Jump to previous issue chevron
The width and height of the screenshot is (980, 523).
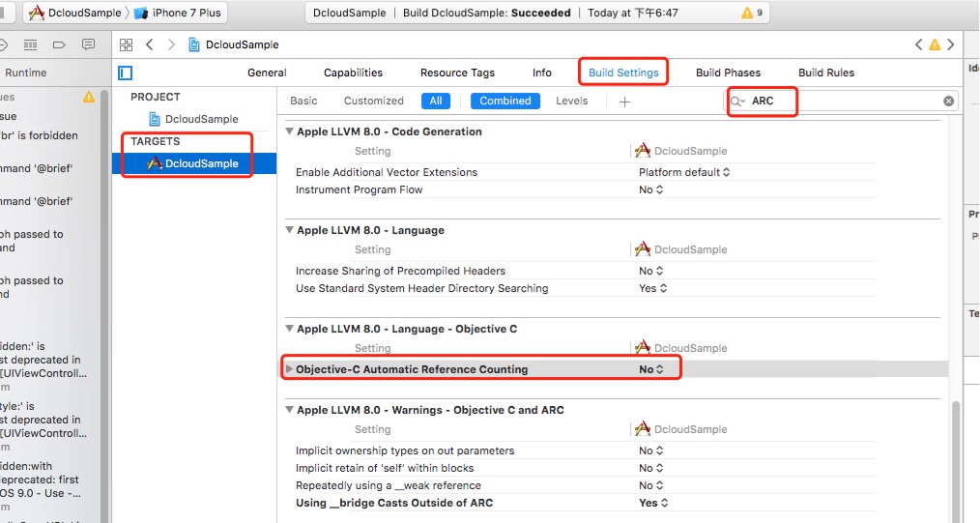(x=918, y=44)
